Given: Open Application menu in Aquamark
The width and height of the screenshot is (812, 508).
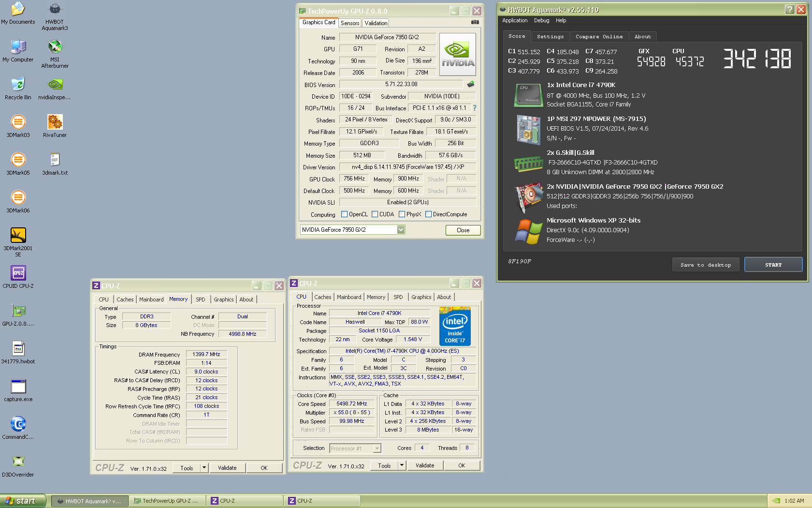Looking at the screenshot, I should 515,20.
